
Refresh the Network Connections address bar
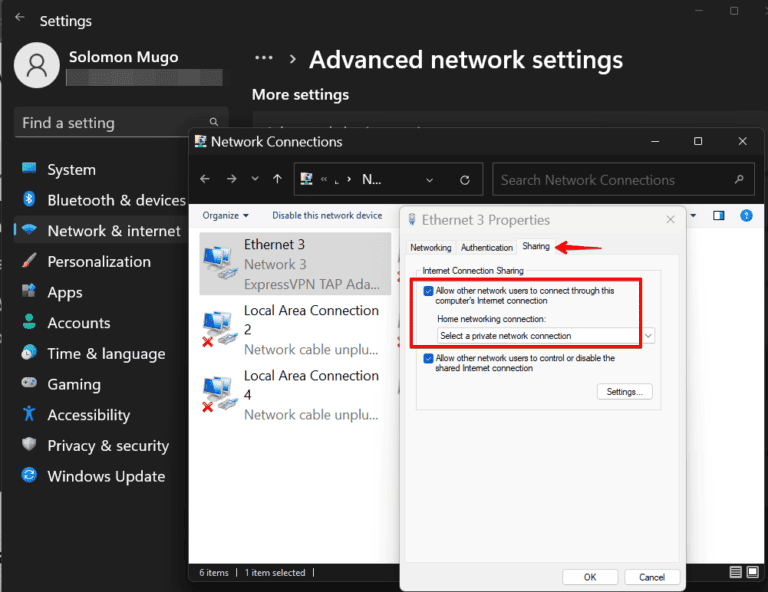click(x=464, y=180)
